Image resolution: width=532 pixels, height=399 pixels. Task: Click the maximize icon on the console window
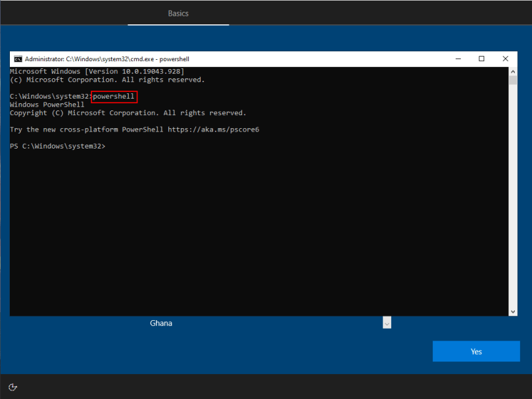coord(481,59)
